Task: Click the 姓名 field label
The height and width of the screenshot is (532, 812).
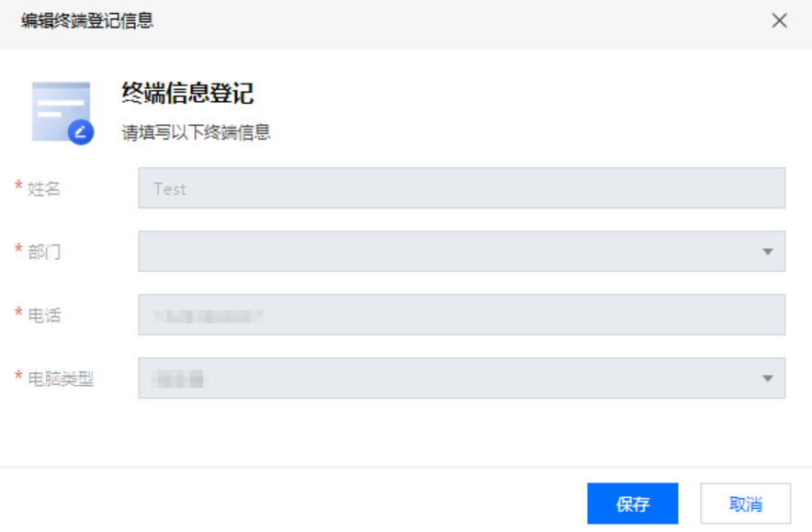Action: [x=44, y=188]
